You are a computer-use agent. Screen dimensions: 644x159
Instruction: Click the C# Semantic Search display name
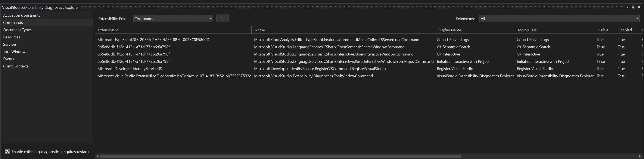(453, 47)
